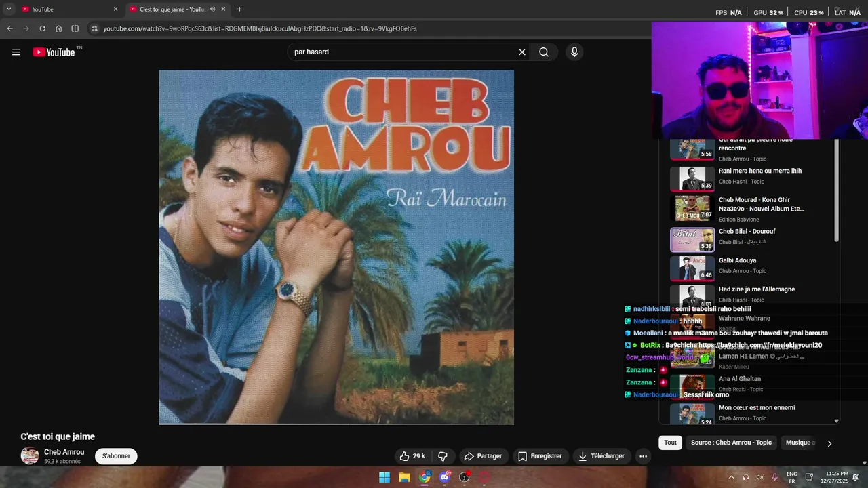Open the notifications bell icon
The width and height of the screenshot is (868, 488).
[x=856, y=477]
